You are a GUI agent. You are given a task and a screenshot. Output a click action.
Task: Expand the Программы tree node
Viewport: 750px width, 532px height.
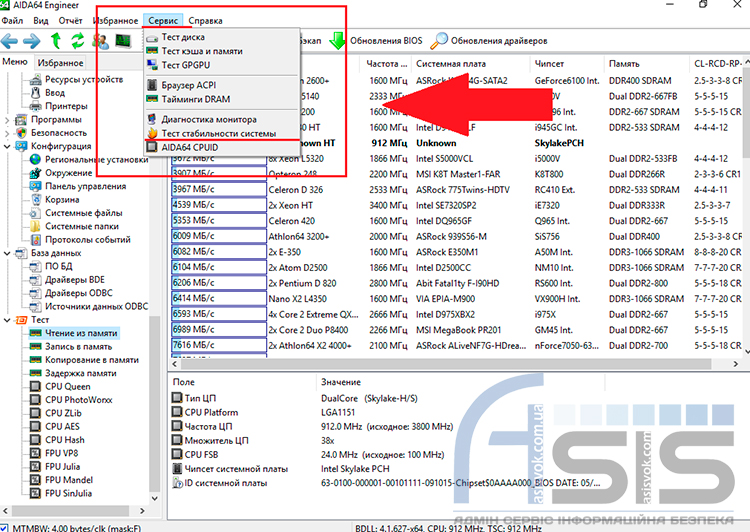point(7,120)
